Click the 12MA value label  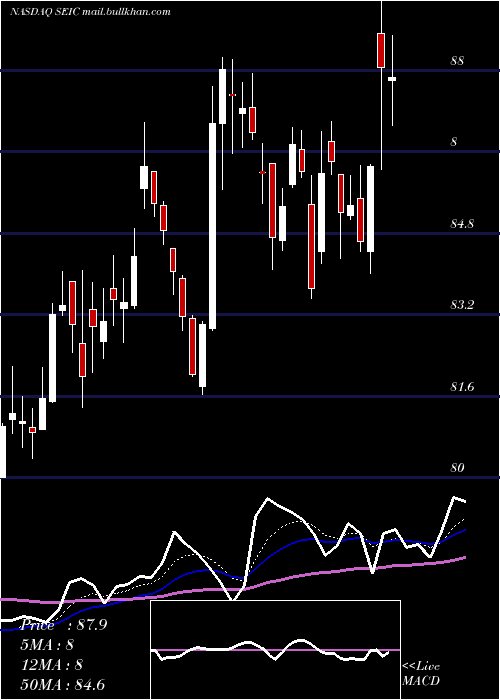coord(52,665)
